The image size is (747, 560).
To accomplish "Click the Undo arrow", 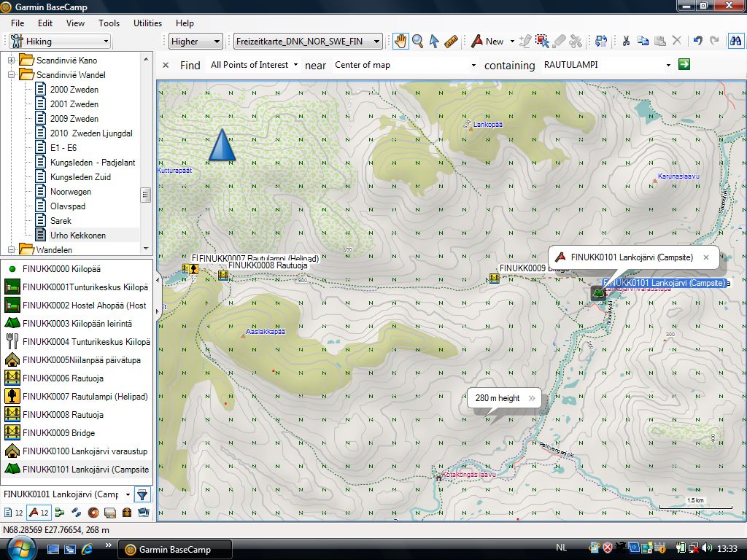I will click(697, 42).
